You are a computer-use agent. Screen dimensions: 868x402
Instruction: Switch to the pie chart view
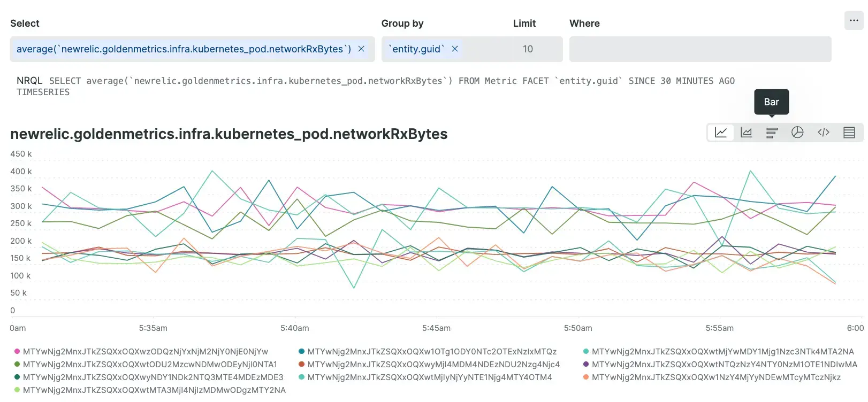[x=797, y=133]
